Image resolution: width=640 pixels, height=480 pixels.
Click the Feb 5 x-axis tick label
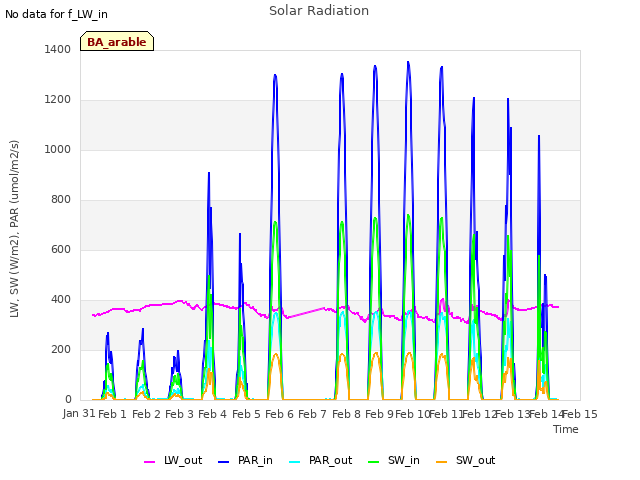point(246,414)
